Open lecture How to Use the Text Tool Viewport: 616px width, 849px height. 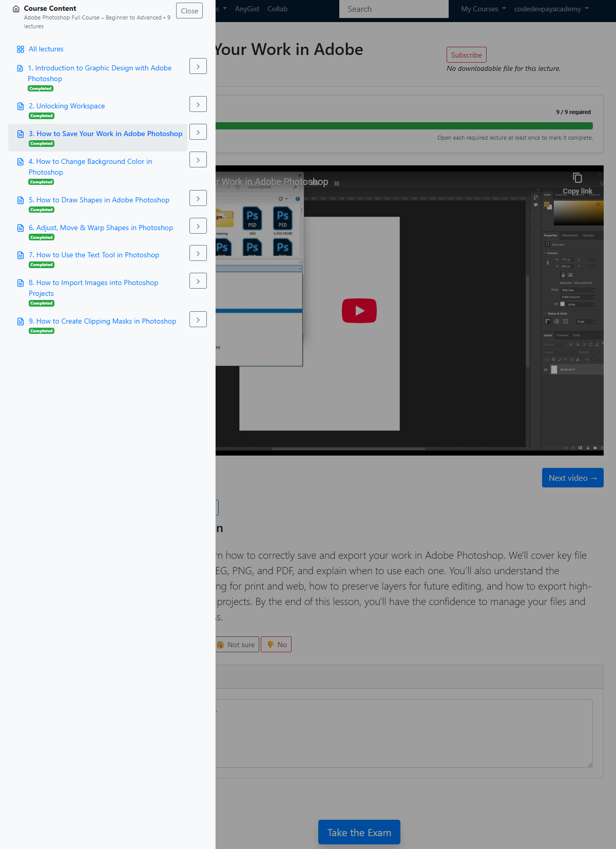pos(94,255)
